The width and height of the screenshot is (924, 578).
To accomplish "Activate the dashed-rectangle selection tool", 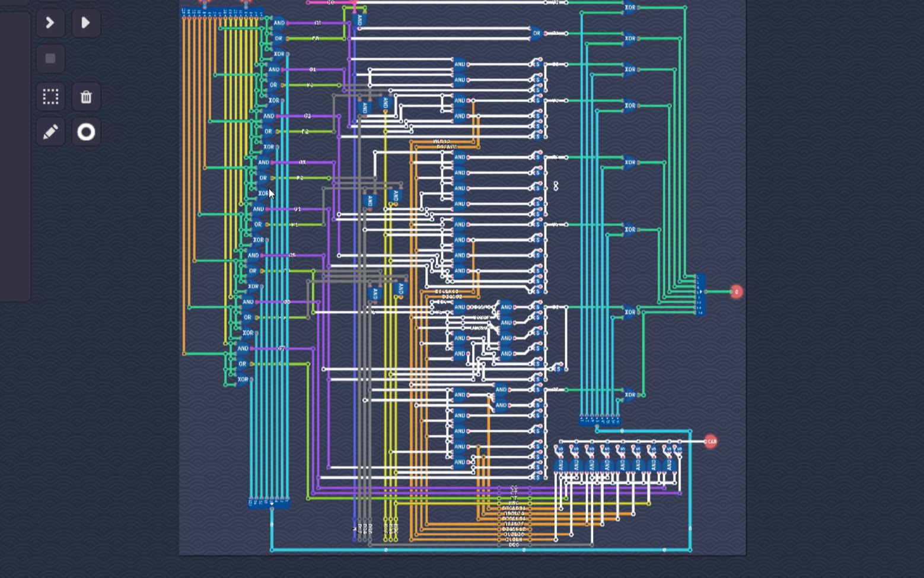I will [x=50, y=97].
